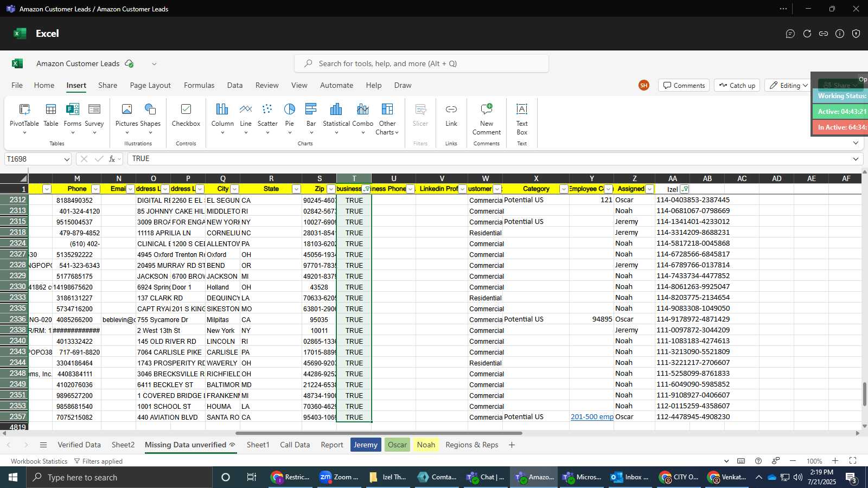Copy link icon in Teams header
The height and width of the screenshot is (488, 868).
click(x=824, y=34)
